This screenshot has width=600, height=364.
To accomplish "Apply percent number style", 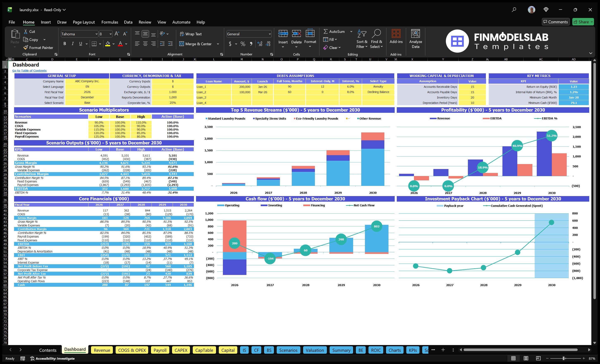I will (243, 44).
